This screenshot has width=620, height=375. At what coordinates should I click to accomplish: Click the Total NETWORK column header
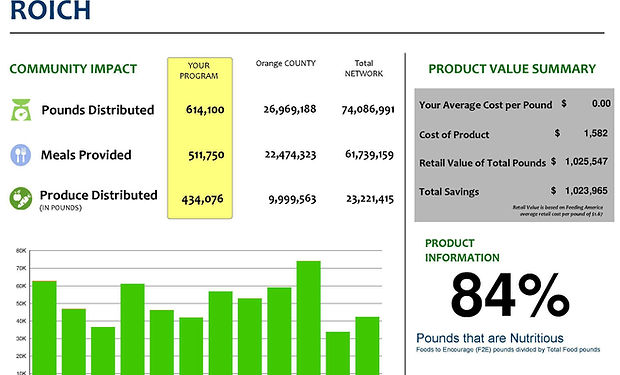[x=364, y=68]
